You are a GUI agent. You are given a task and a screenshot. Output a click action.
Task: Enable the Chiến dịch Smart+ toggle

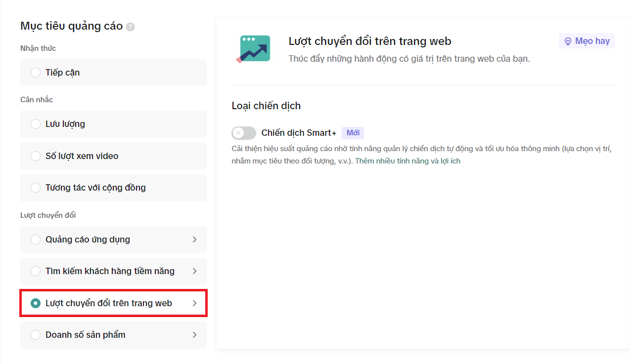tap(244, 133)
